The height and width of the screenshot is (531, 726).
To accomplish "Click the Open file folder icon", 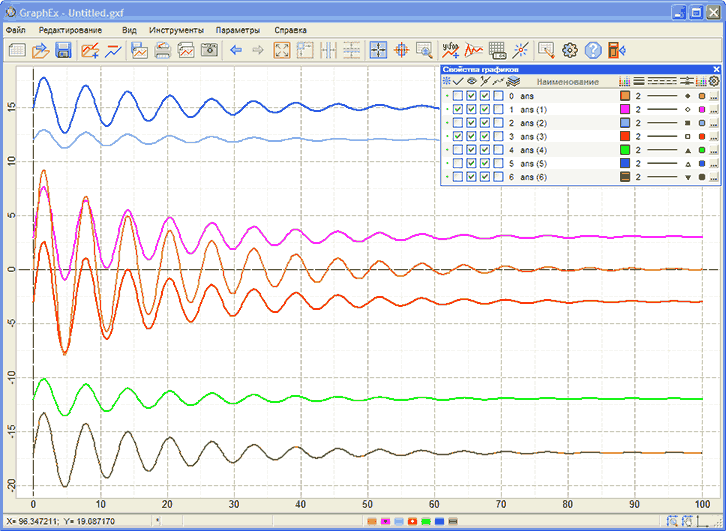I will (x=41, y=50).
